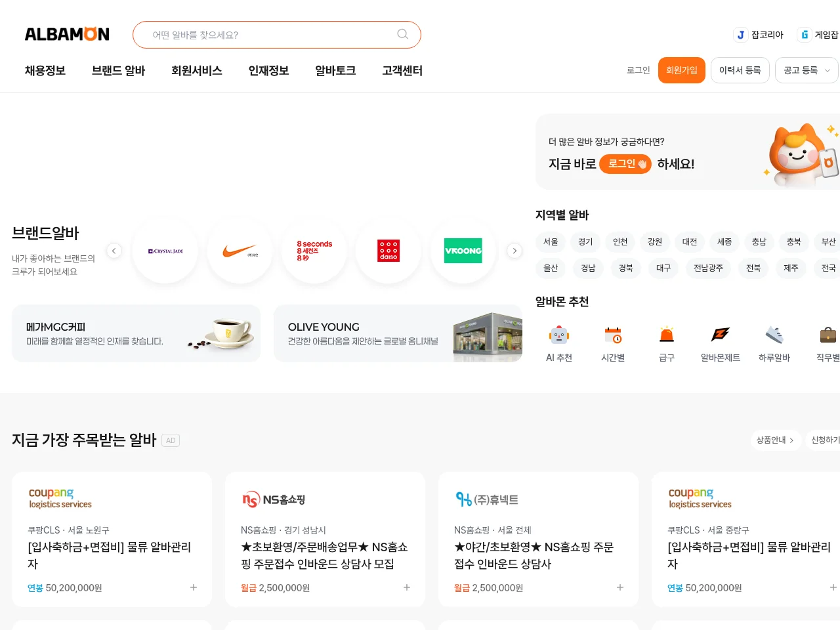Screen dimensions: 840x630
Task: Open the Nike brand logo
Action: pyautogui.click(x=240, y=251)
